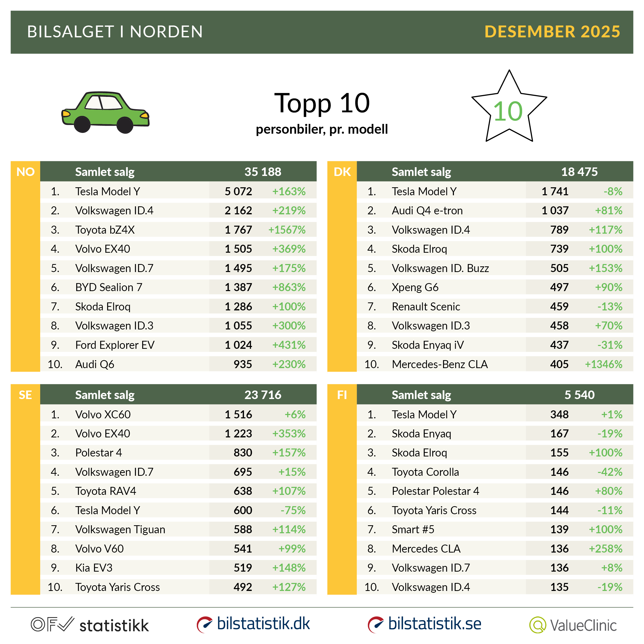Image resolution: width=644 pixels, height=644 pixels.
Task: Click the yellow DK country badge
Action: point(342,172)
